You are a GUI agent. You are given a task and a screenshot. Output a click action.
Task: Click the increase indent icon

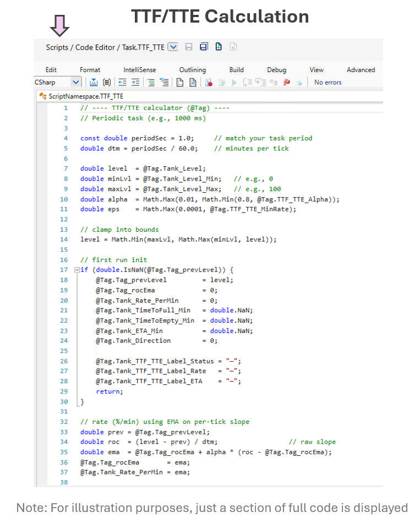coord(135,83)
